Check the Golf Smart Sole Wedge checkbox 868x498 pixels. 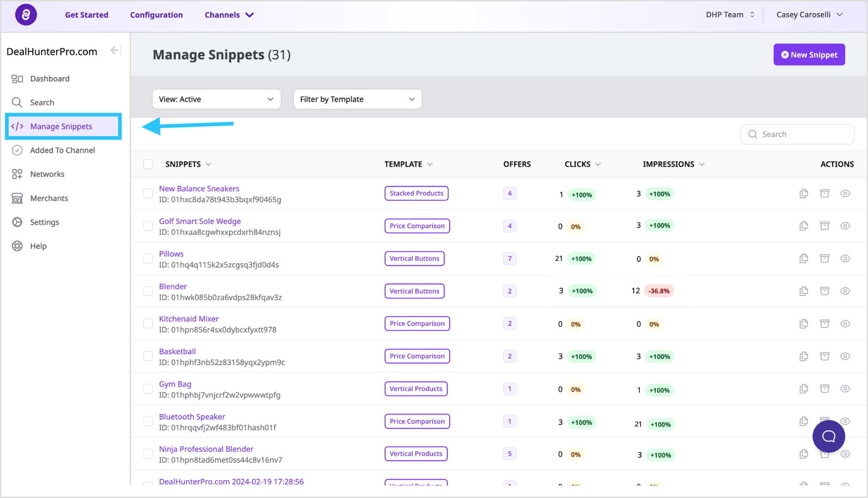(148, 226)
